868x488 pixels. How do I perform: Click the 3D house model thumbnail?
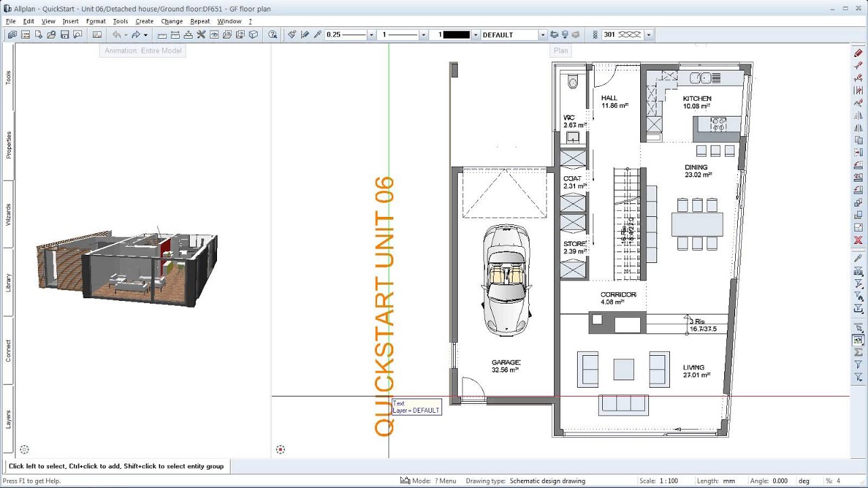click(127, 268)
